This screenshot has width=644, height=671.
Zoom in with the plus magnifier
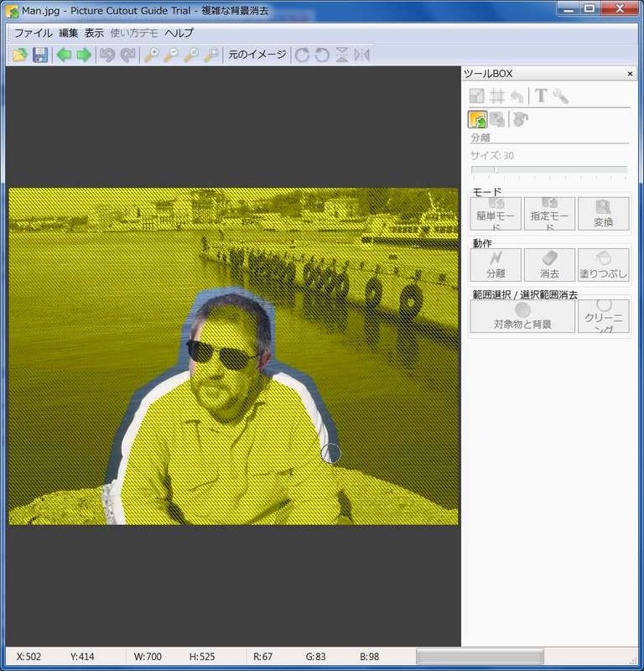click(151, 55)
